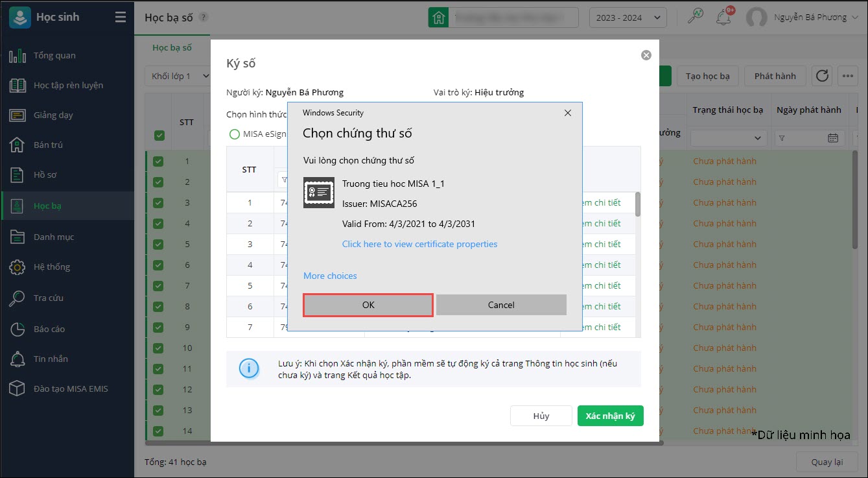Click here to view certificate properties link
Viewport: 868px width, 478px height.
[420, 245]
